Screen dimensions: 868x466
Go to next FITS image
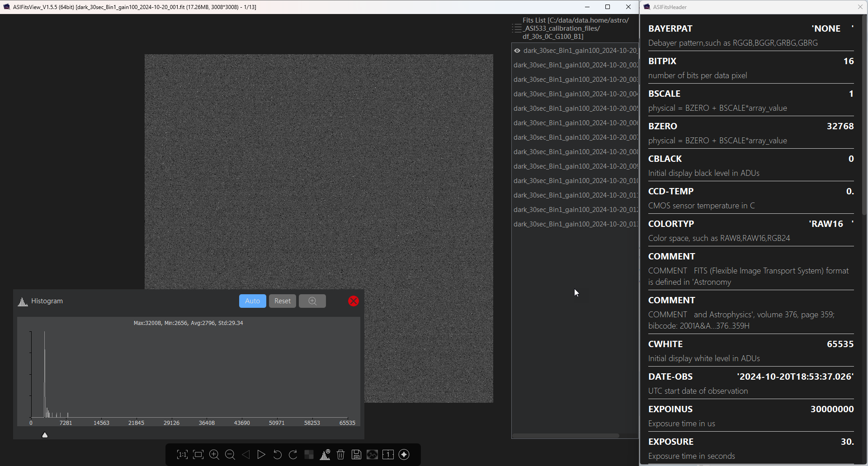(x=261, y=455)
